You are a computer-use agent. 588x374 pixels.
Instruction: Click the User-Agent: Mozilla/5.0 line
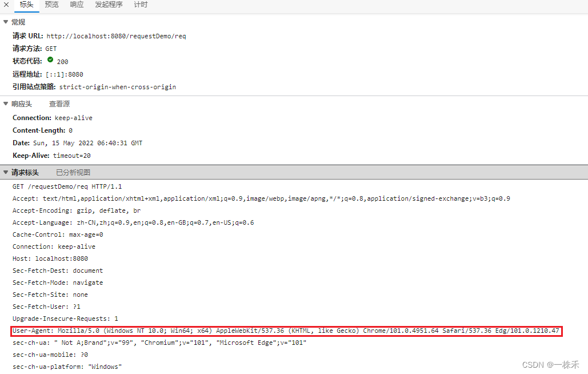[286, 331]
